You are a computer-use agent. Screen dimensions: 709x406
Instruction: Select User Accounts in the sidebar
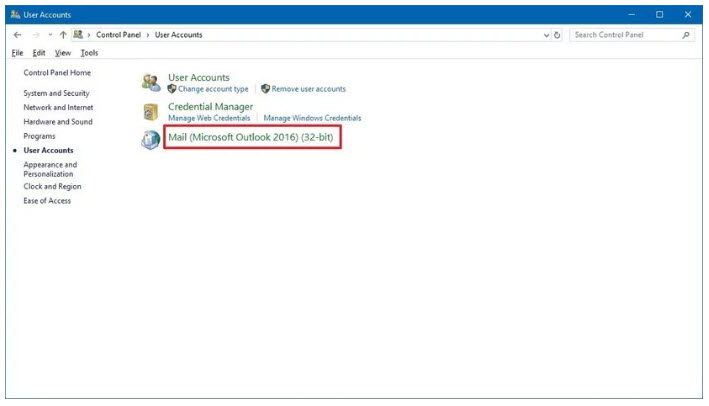(48, 151)
